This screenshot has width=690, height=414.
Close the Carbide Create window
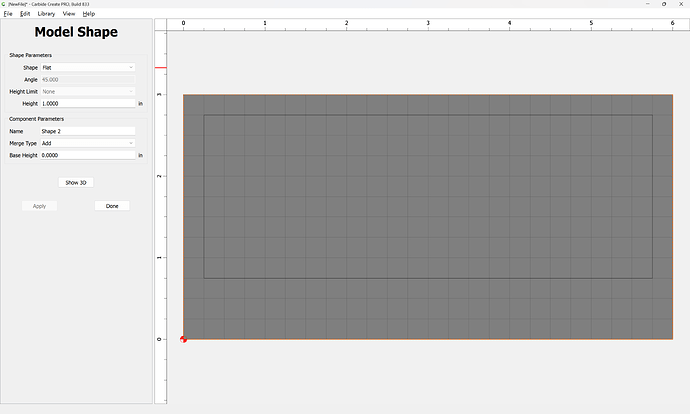[x=681, y=4]
